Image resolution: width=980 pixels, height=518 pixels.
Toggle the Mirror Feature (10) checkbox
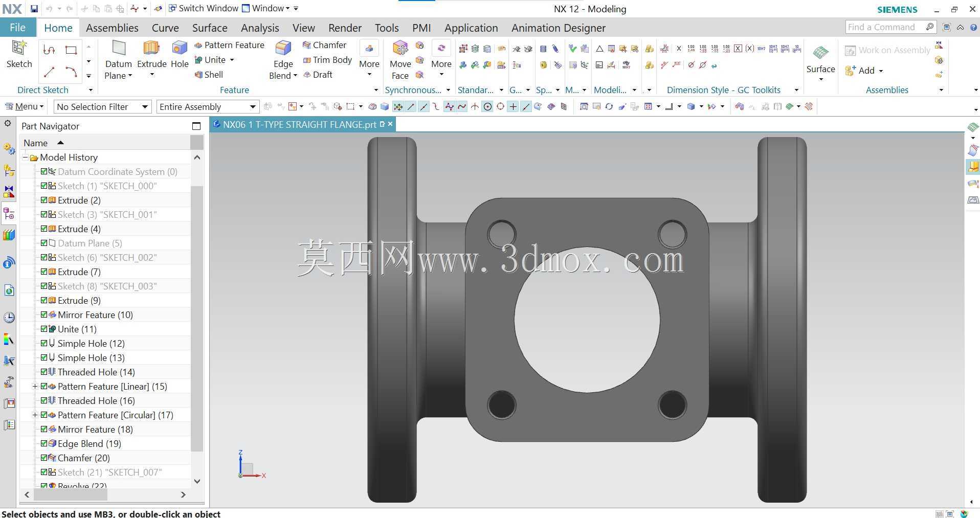44,314
